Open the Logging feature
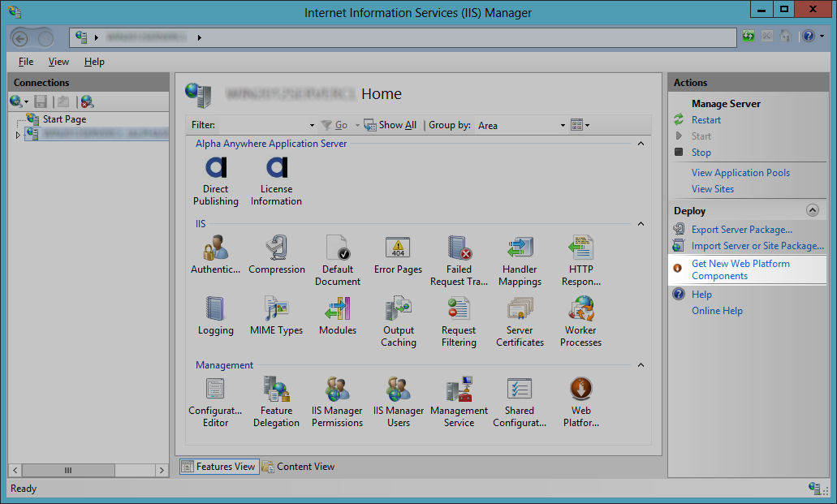This screenshot has height=504, width=837. pos(216,316)
